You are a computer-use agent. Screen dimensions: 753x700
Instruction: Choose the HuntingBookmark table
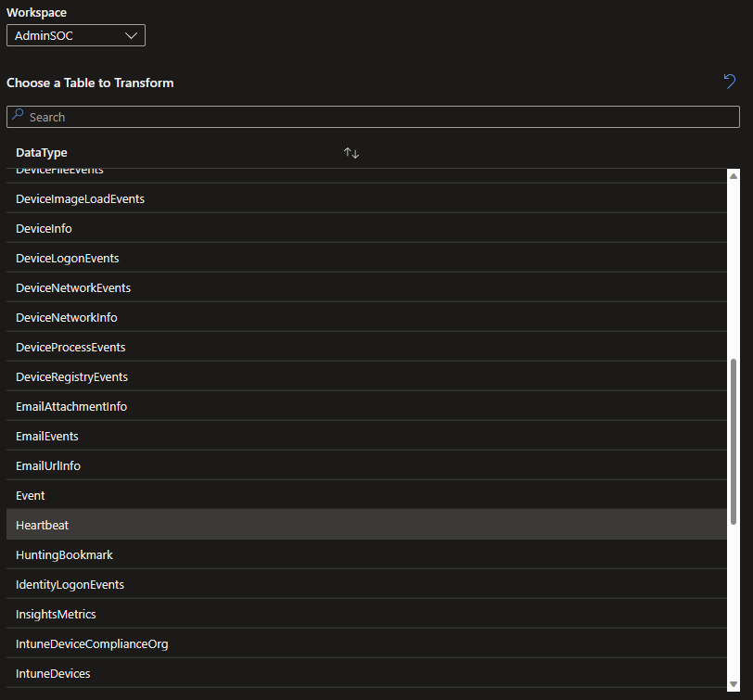366,555
